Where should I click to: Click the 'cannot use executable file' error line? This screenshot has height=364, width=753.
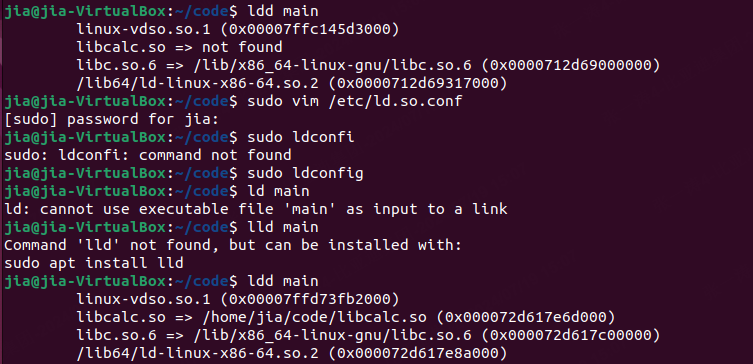tap(255, 209)
